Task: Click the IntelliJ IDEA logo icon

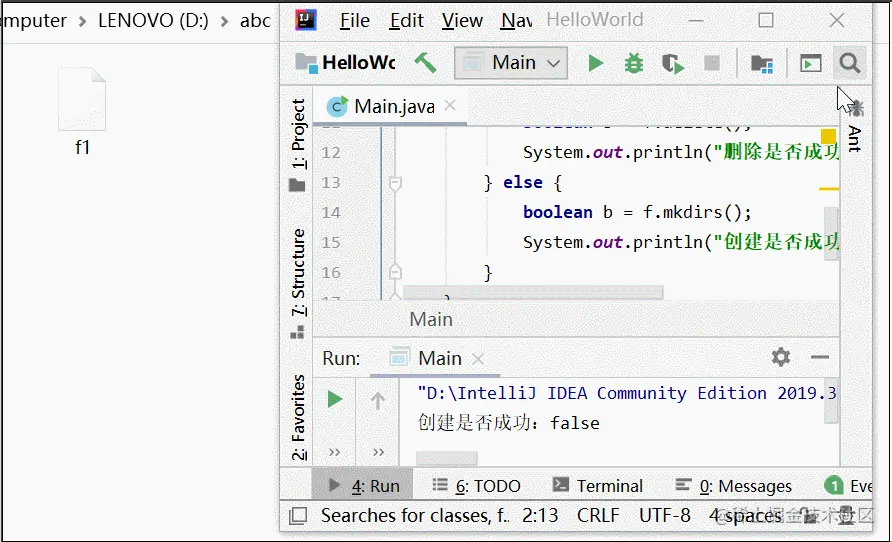Action: point(305,20)
